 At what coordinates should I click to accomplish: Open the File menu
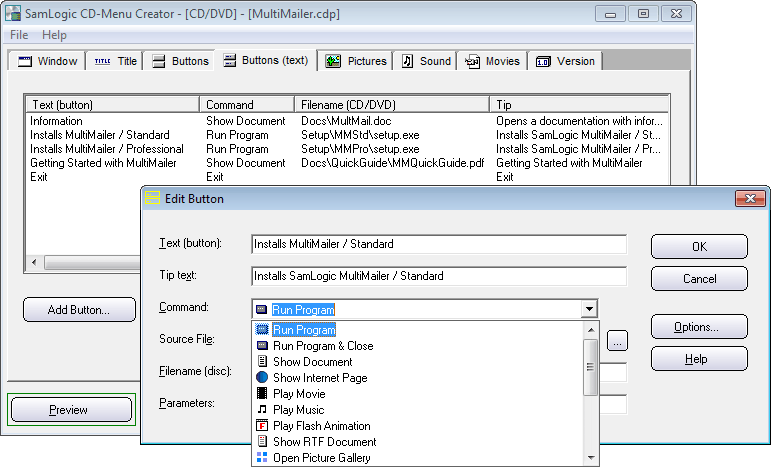[x=19, y=35]
